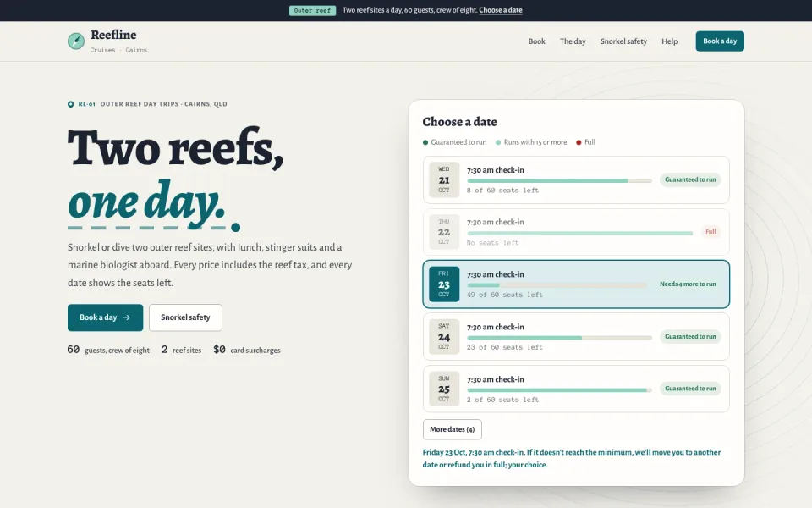Click the text '23 of 60 seats left'

coord(504,347)
